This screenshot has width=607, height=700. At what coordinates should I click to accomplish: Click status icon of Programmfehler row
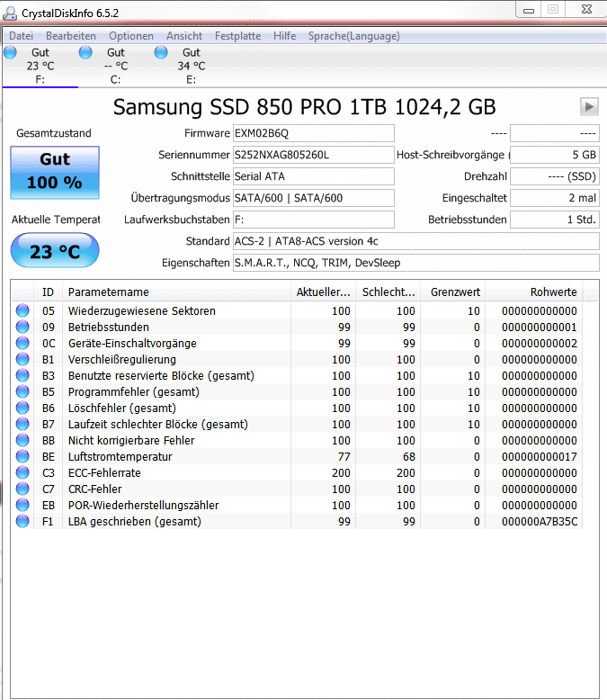click(x=22, y=391)
